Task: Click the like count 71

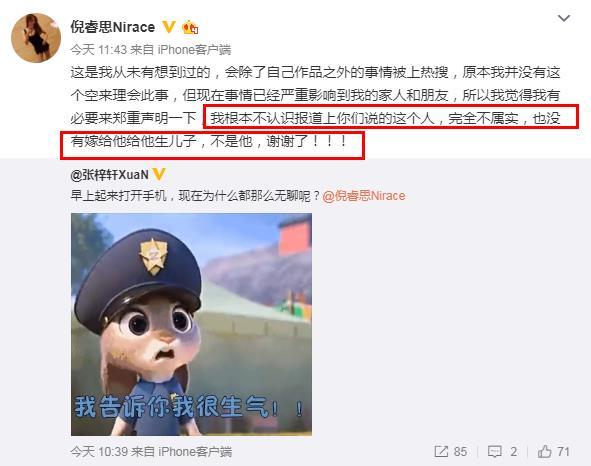Action: tap(563, 451)
